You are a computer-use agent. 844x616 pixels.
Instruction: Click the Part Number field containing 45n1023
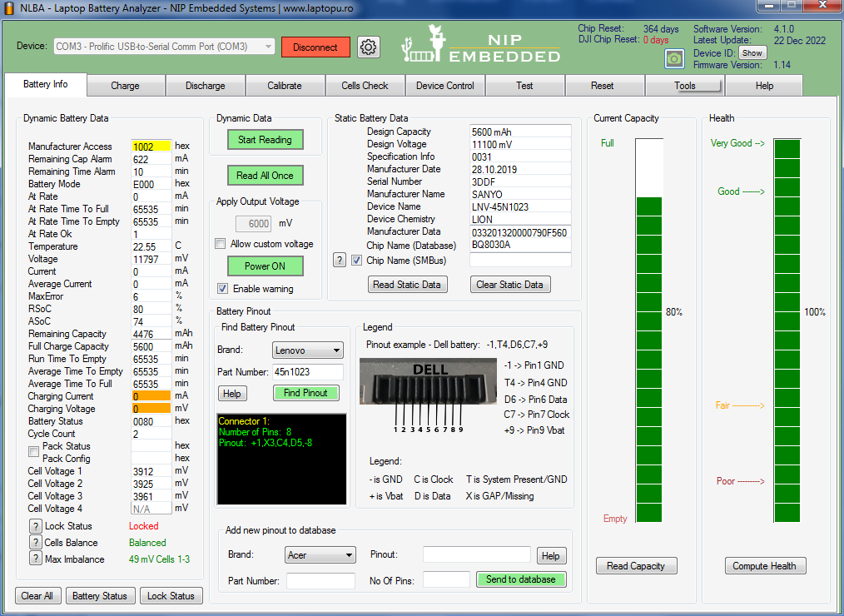308,372
